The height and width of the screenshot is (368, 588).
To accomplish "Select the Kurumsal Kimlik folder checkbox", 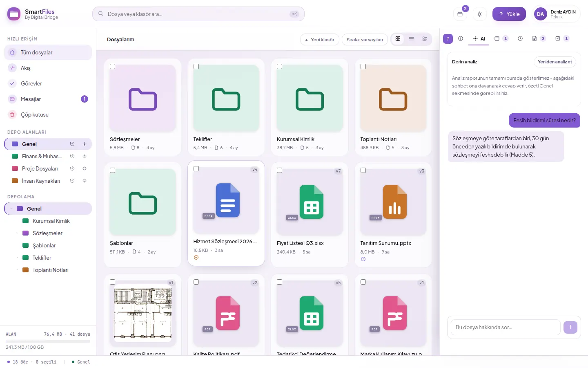I will coord(280,67).
